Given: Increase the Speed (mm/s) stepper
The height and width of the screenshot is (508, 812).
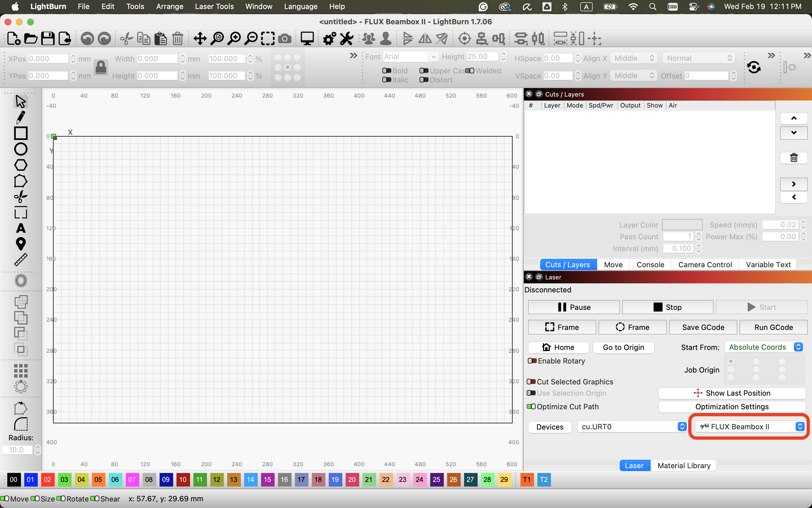Looking at the screenshot, I should pyautogui.click(x=803, y=222).
